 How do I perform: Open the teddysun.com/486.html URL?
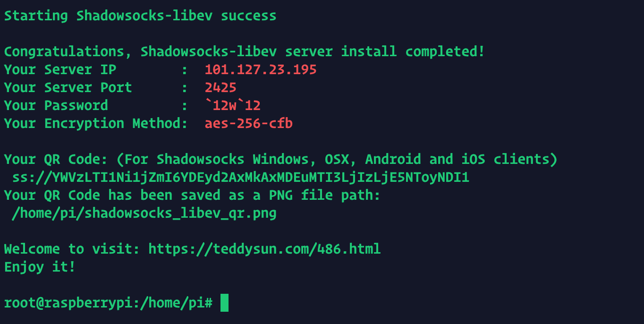(x=264, y=249)
